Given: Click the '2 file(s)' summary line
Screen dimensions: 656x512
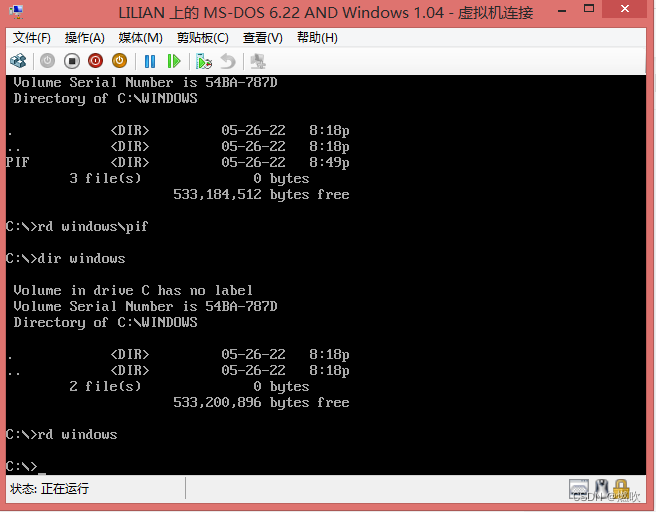Looking at the screenshot, I should click(x=189, y=387).
